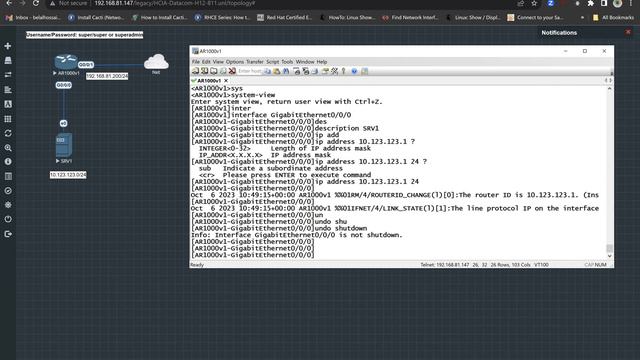Open the Inbox bookmark
This screenshot has width=640, height=360.
[x=33, y=18]
